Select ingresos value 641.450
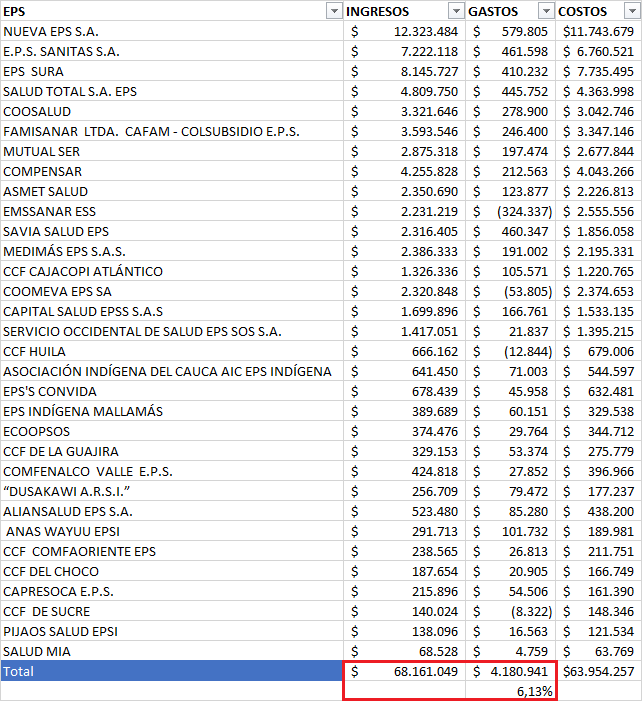This screenshot has height=701, width=642. [x=405, y=371]
